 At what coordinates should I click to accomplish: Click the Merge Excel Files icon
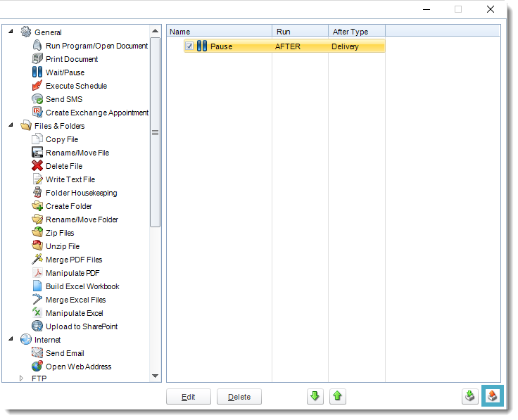click(37, 300)
